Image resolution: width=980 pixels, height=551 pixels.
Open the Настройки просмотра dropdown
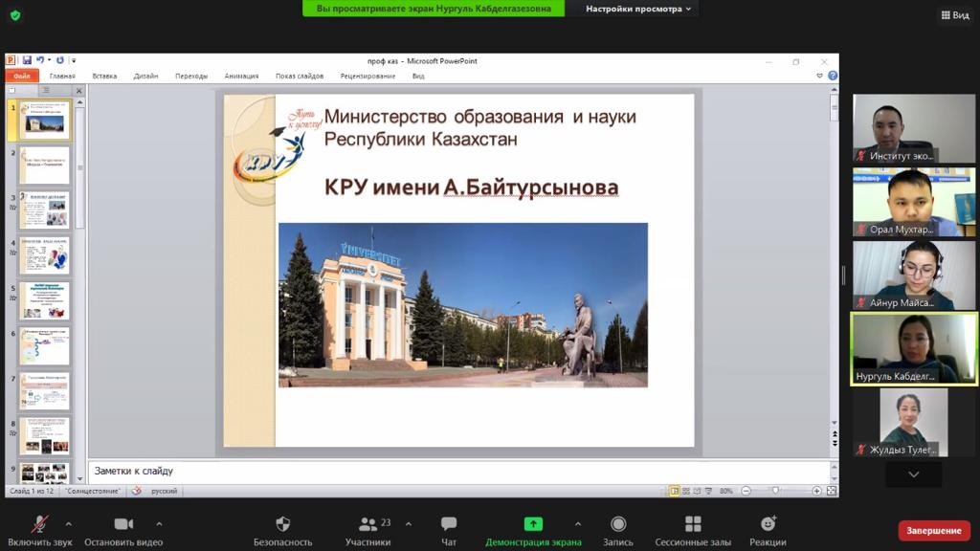[x=638, y=9]
